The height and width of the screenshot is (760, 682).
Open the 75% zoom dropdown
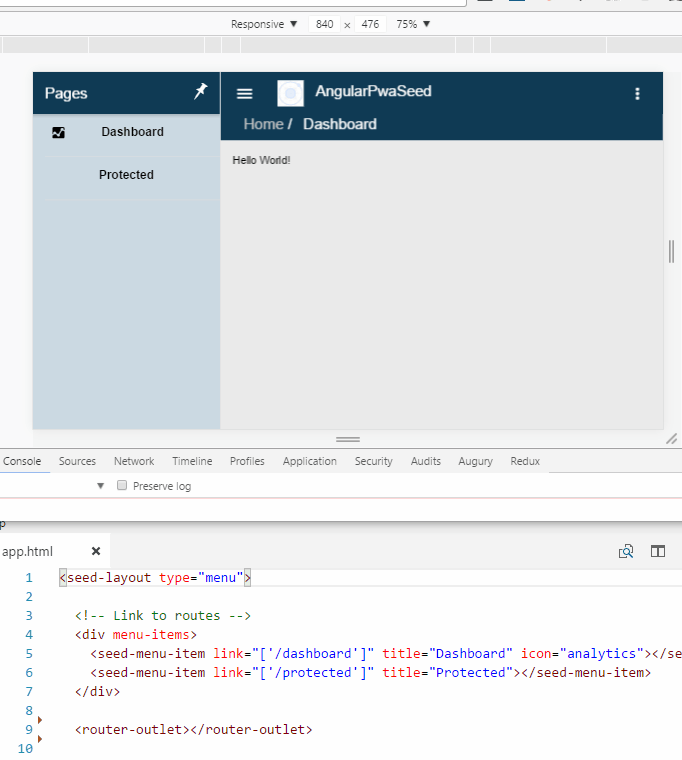(x=413, y=24)
